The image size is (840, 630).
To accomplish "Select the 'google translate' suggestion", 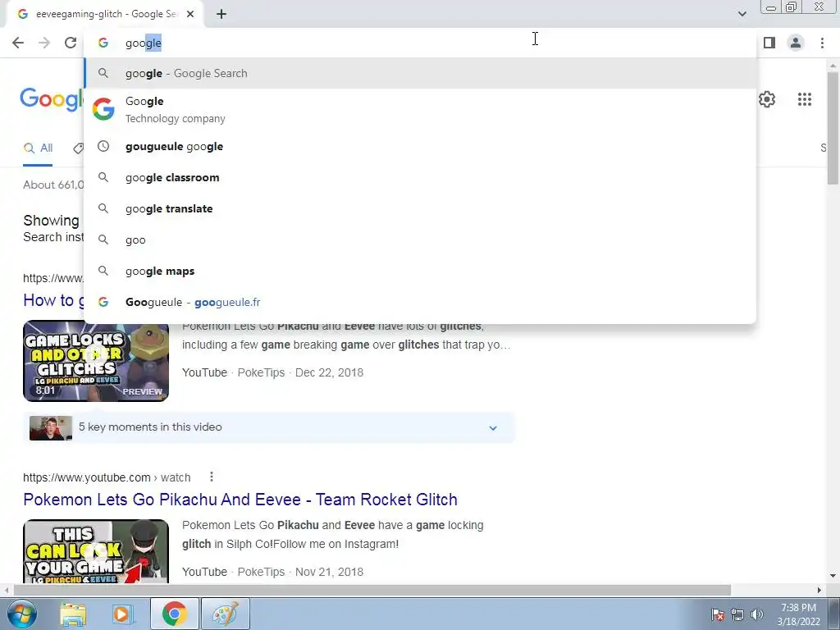I will click(420, 208).
